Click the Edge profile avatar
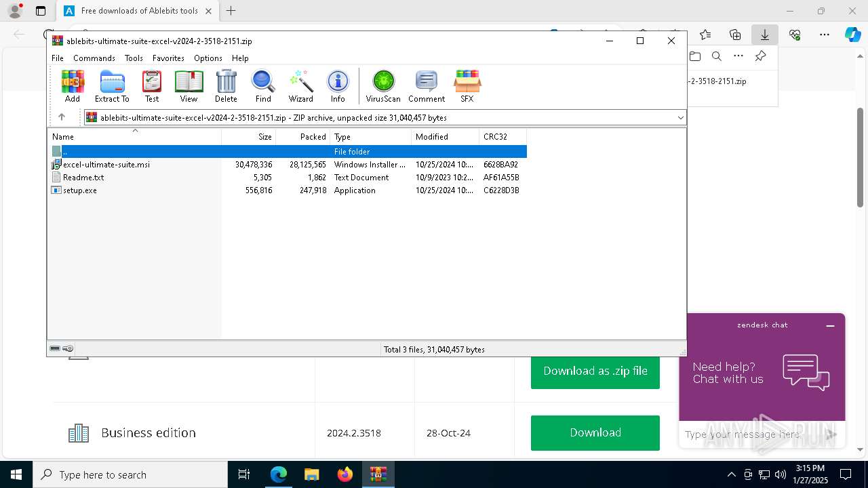The height and width of the screenshot is (488, 868). click(15, 11)
